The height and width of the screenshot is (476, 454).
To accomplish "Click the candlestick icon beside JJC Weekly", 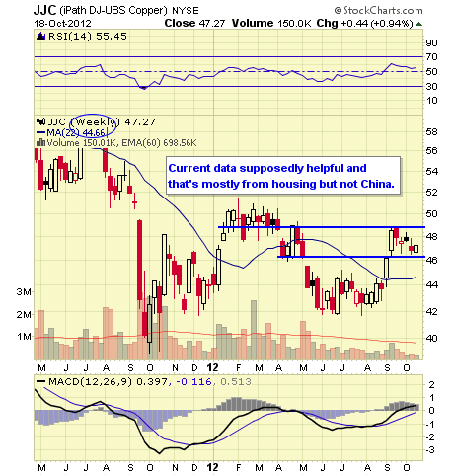I will coord(40,121).
